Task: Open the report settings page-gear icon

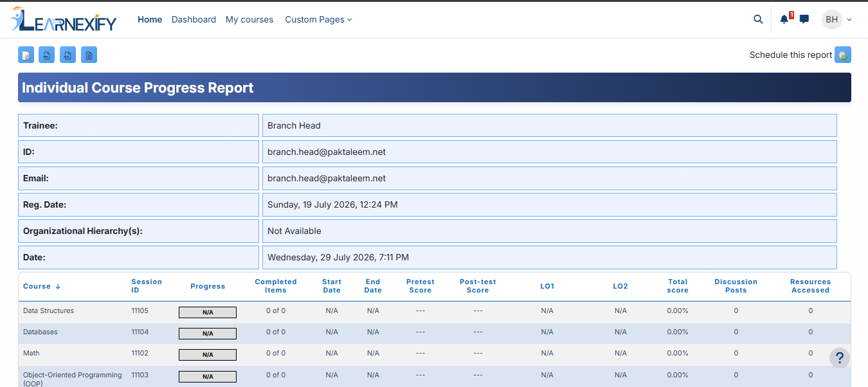Action: (x=26, y=55)
